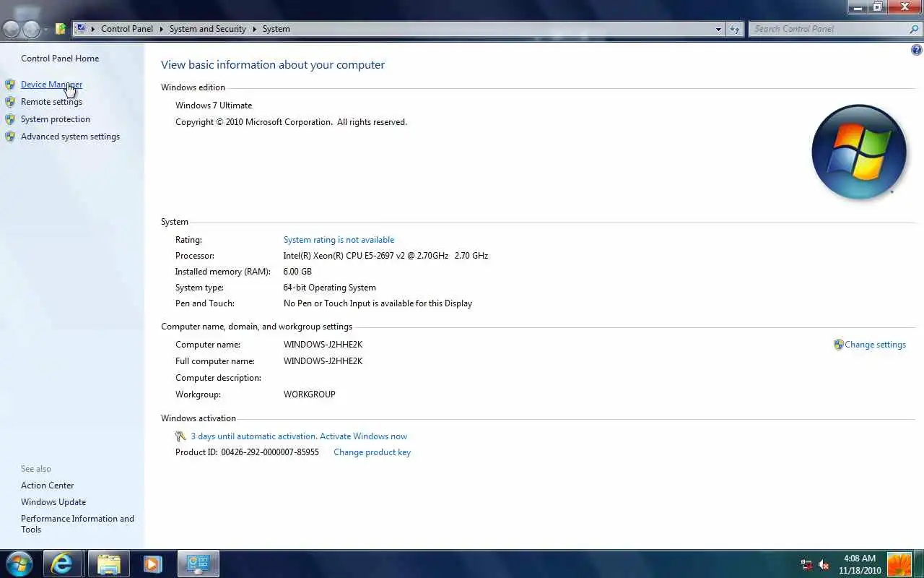
Task: Open Windows Explorer from taskbar
Action: (x=108, y=564)
